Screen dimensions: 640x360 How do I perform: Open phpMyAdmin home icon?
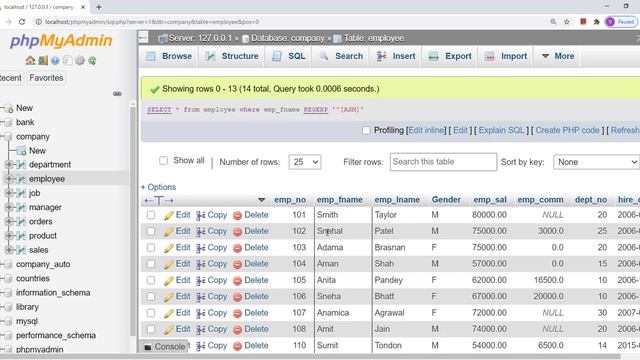[30, 61]
